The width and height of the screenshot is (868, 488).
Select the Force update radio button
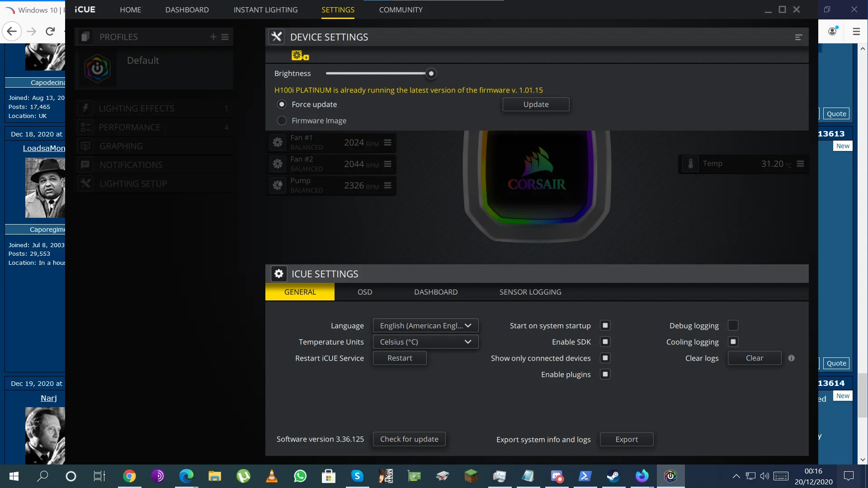[x=282, y=104]
